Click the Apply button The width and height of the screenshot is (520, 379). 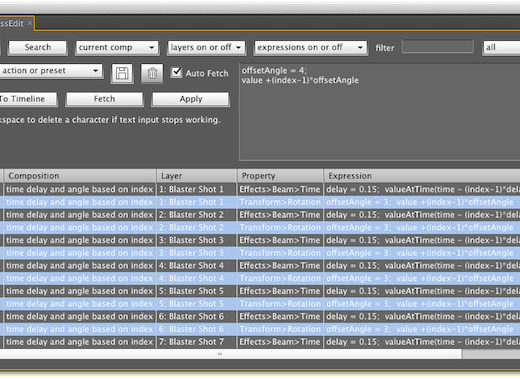(191, 99)
